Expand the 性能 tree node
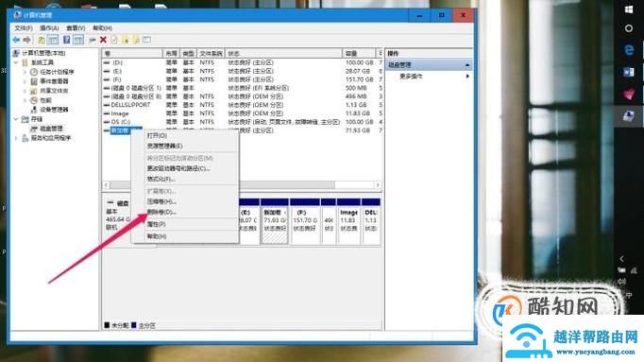 tap(25, 100)
